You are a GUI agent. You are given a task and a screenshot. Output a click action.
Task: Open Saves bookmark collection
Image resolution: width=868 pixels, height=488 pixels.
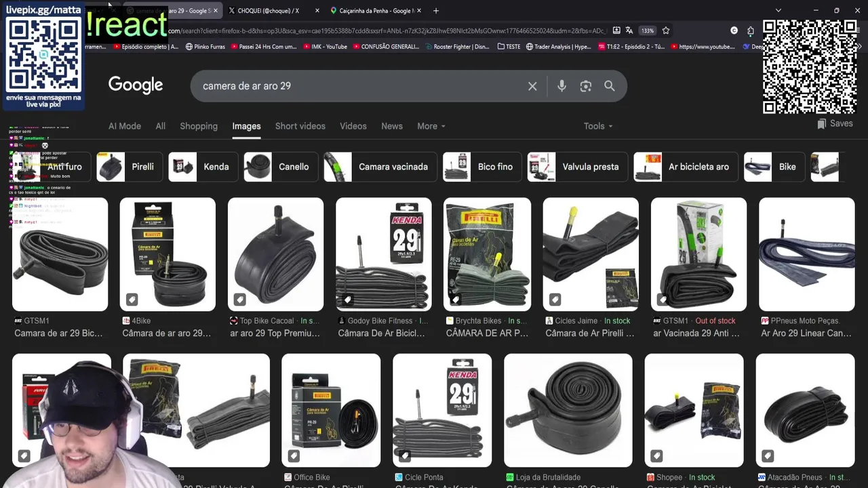835,123
